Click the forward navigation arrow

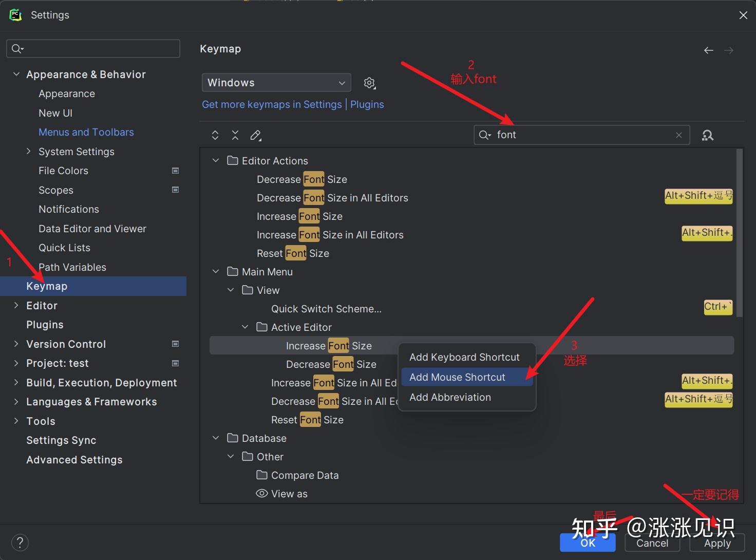(x=729, y=50)
